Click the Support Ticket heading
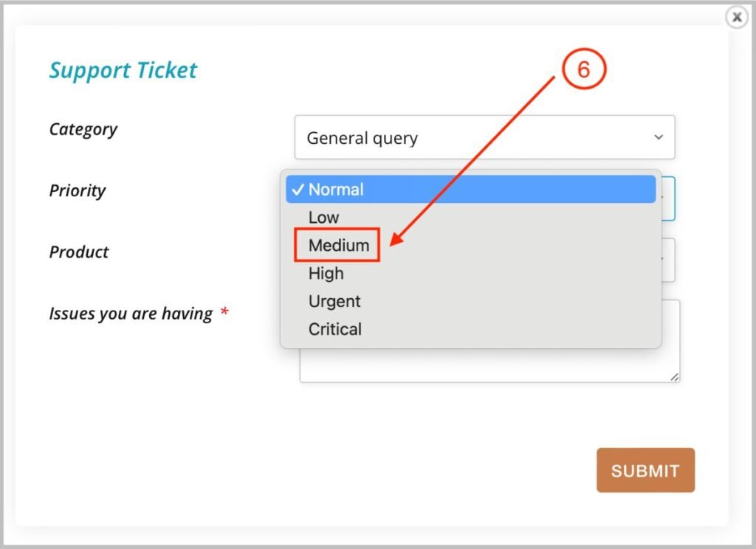 123,71
